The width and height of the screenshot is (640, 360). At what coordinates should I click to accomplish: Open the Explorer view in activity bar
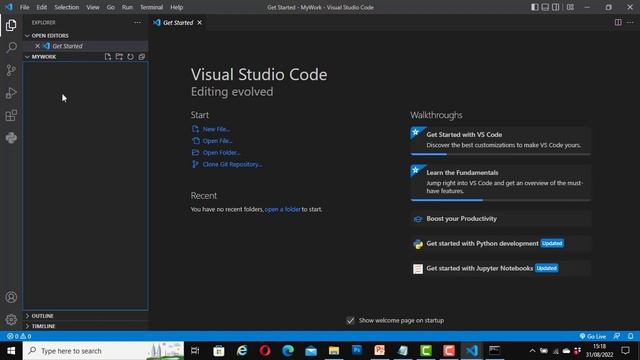(11, 25)
